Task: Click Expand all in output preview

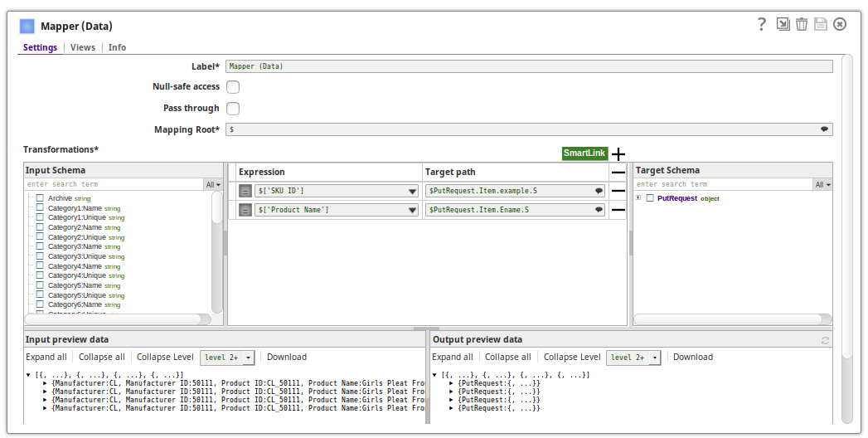Action: tap(453, 358)
